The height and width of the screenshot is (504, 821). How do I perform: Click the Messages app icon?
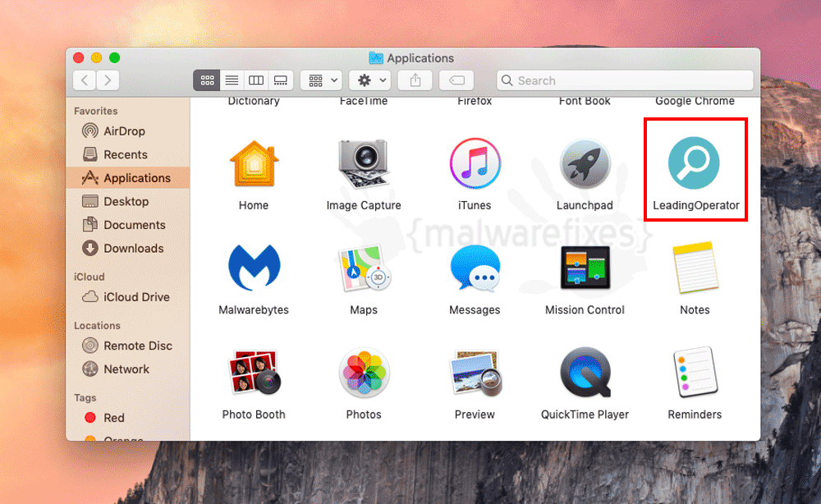pos(475,268)
